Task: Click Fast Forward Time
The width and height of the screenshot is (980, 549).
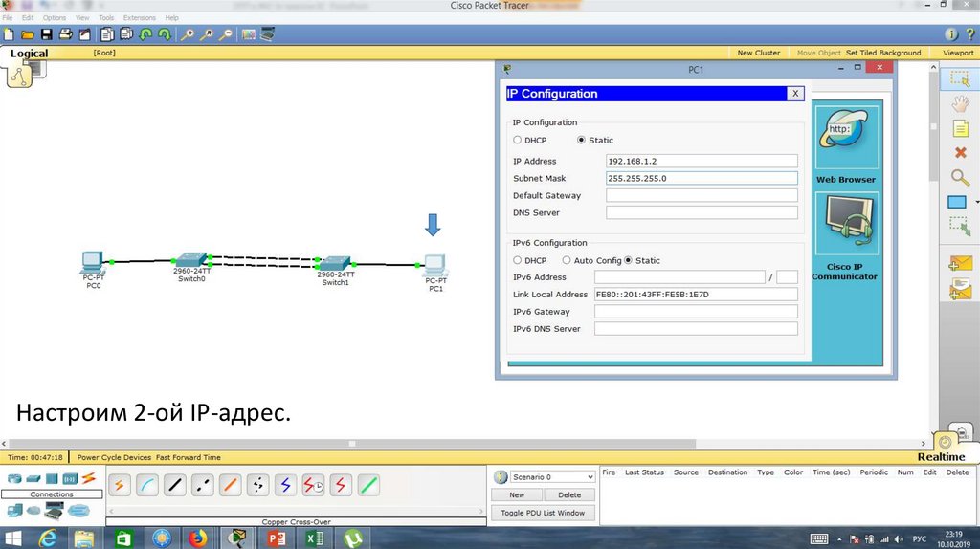Action: click(x=189, y=458)
